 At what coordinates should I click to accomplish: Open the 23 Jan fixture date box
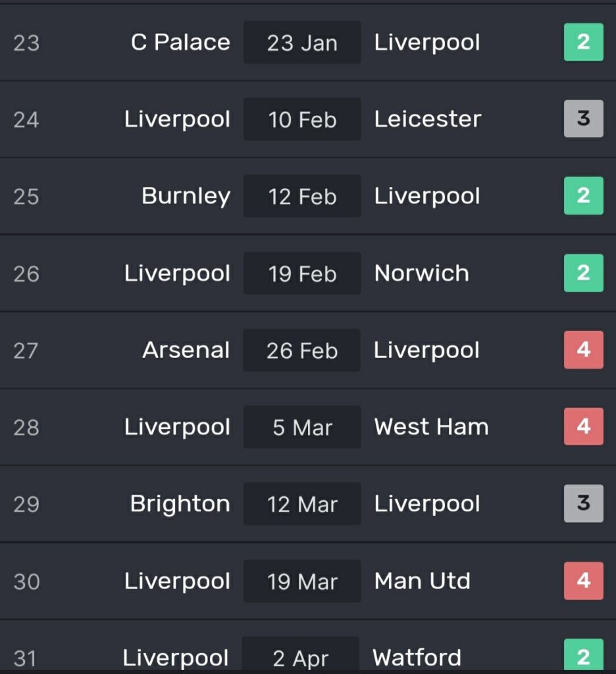coord(302,43)
